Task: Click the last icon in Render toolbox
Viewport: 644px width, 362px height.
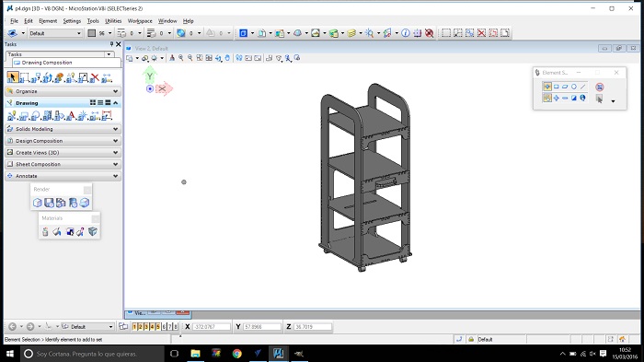Action: 85,203
